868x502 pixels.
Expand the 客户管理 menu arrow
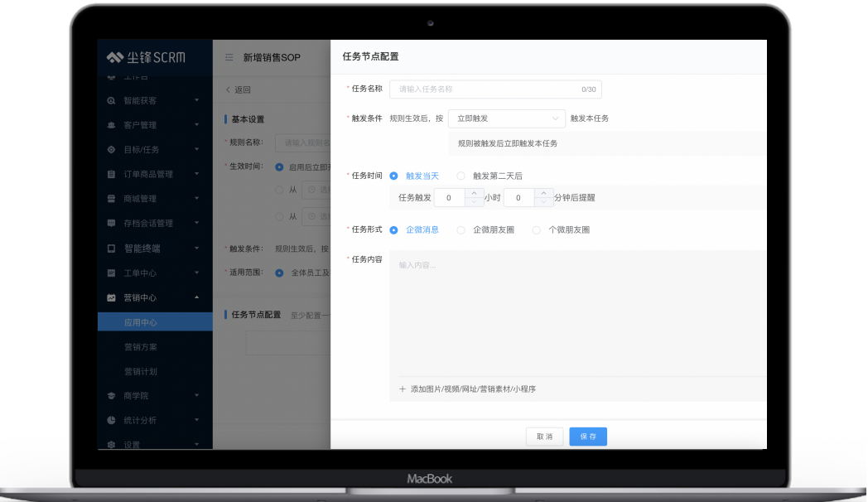[x=196, y=124]
